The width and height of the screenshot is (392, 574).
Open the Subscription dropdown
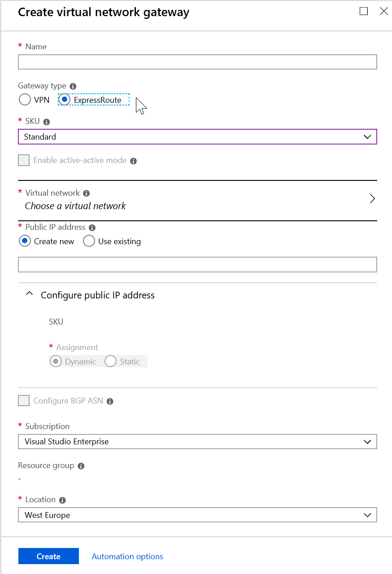point(197,442)
